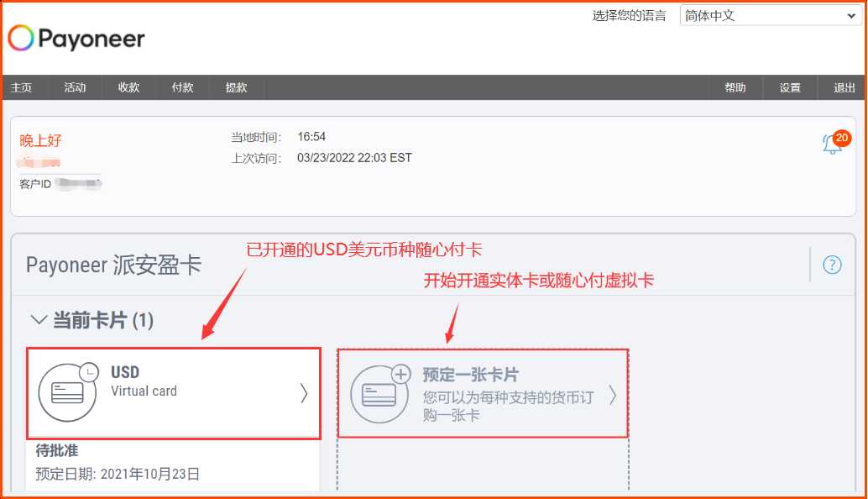Open the notification bell
868x499 pixels.
tap(831, 144)
